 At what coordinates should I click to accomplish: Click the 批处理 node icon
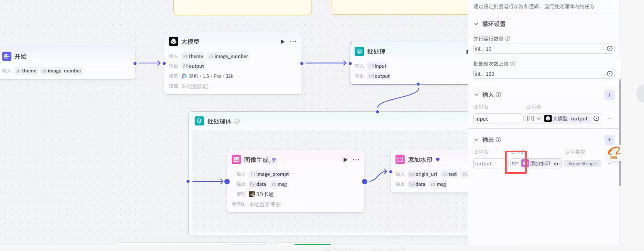point(359,52)
